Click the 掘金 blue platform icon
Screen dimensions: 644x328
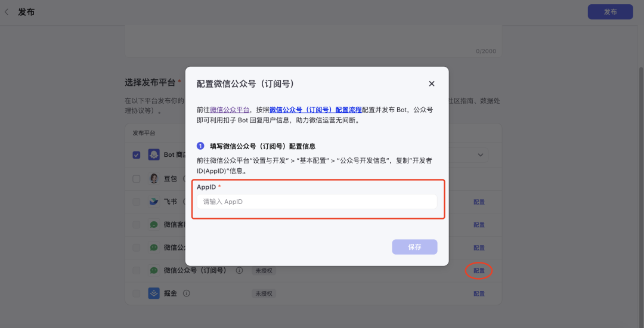pos(154,293)
